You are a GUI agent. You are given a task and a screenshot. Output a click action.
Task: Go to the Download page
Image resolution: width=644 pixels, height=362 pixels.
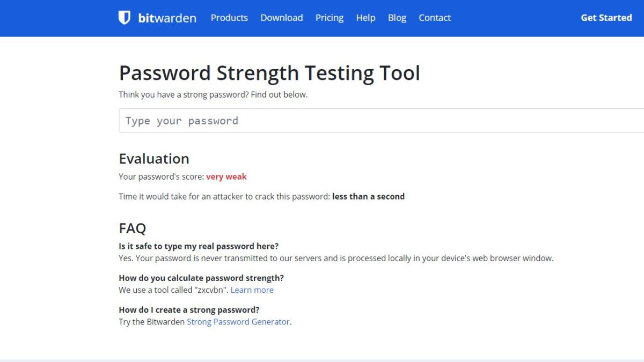pyautogui.click(x=282, y=18)
